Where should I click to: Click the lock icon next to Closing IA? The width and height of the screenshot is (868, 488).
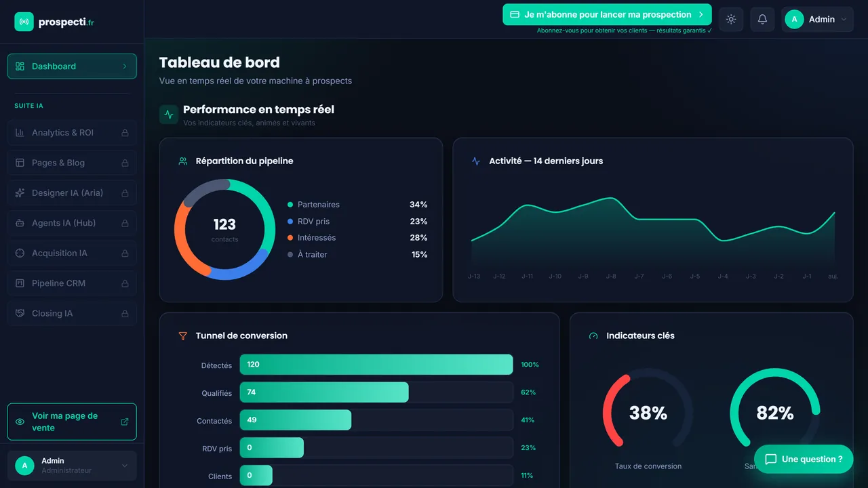pyautogui.click(x=125, y=314)
